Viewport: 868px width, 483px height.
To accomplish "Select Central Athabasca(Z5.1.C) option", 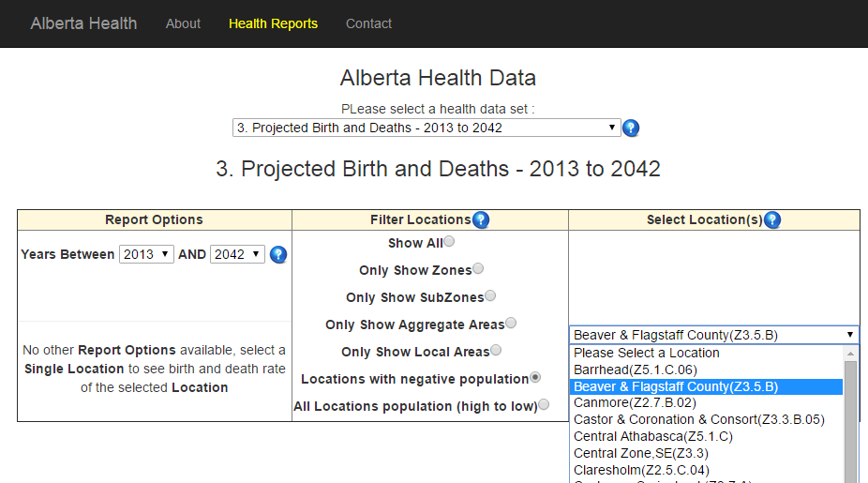I will [x=707, y=436].
